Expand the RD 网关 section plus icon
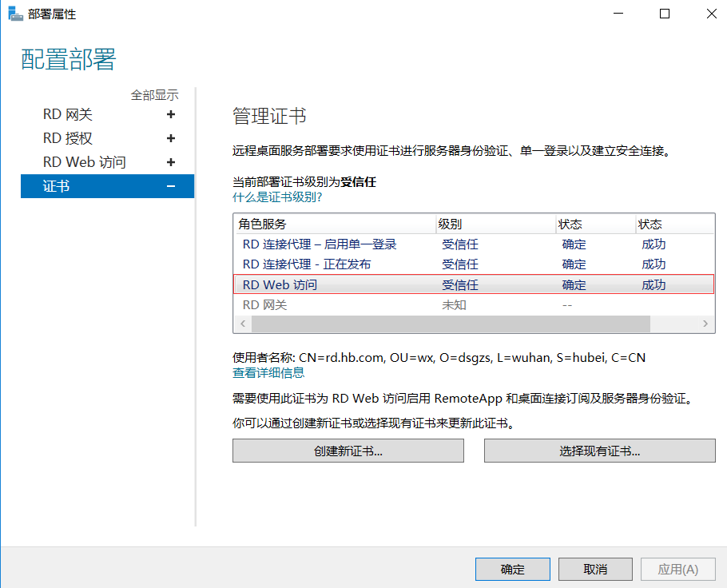This screenshot has height=588, width=727. coord(171,114)
